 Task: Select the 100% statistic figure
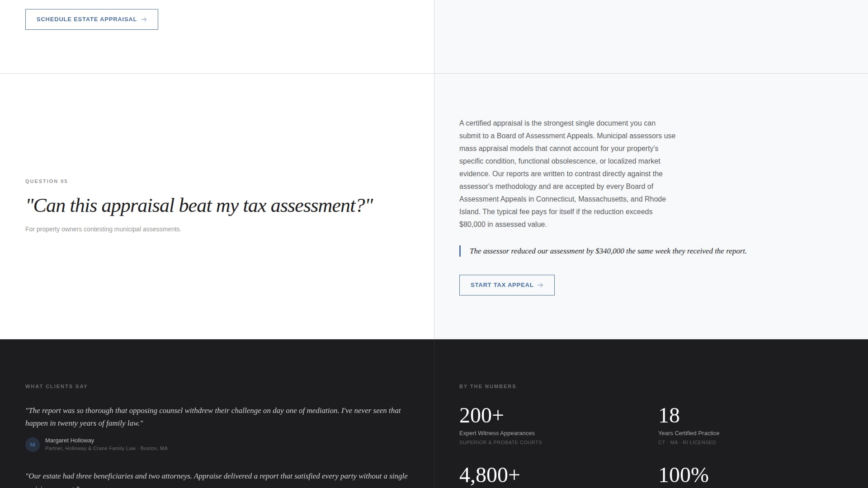tap(684, 475)
